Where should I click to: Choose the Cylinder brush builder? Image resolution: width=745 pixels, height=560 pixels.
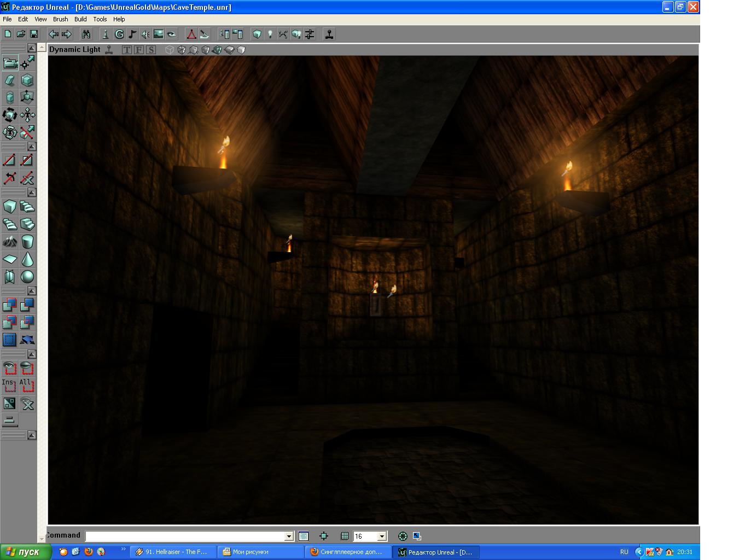point(27,242)
